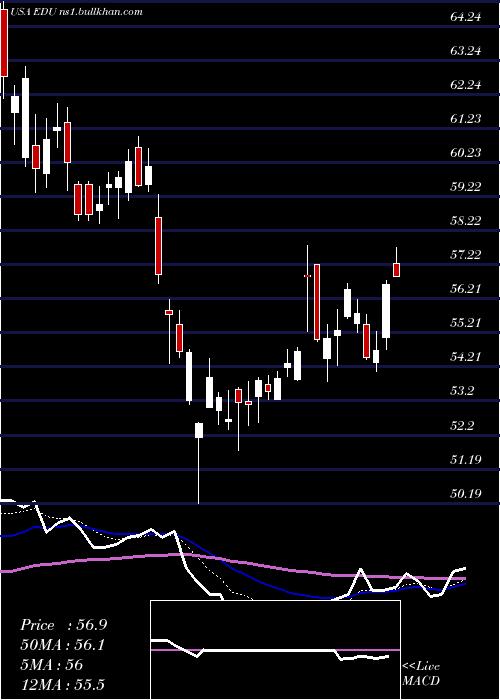
Task: Click the 52.2 price axis label
Action: point(462,425)
